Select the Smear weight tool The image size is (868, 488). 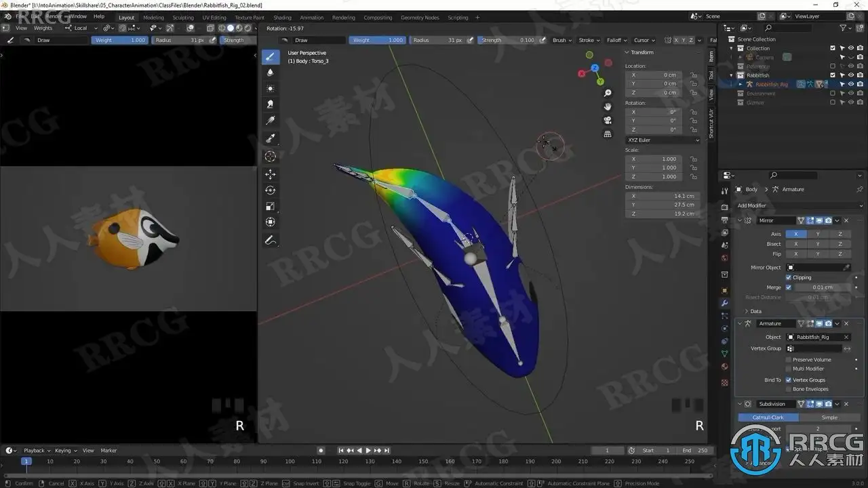pos(271,104)
